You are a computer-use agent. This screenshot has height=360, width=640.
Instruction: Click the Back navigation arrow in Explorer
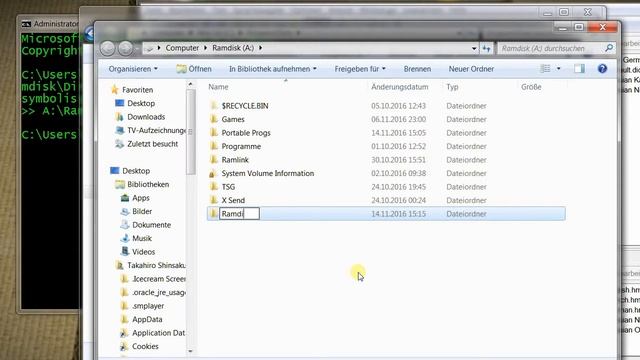click(108, 48)
